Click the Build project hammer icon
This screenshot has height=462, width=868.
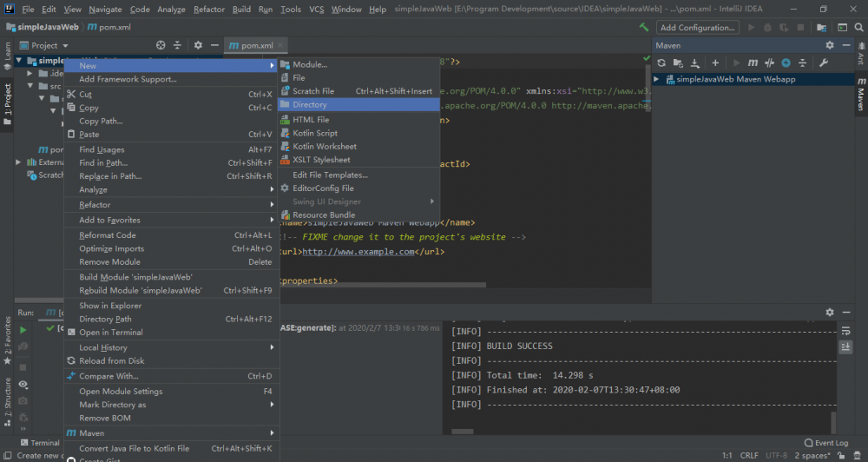[643, 27]
